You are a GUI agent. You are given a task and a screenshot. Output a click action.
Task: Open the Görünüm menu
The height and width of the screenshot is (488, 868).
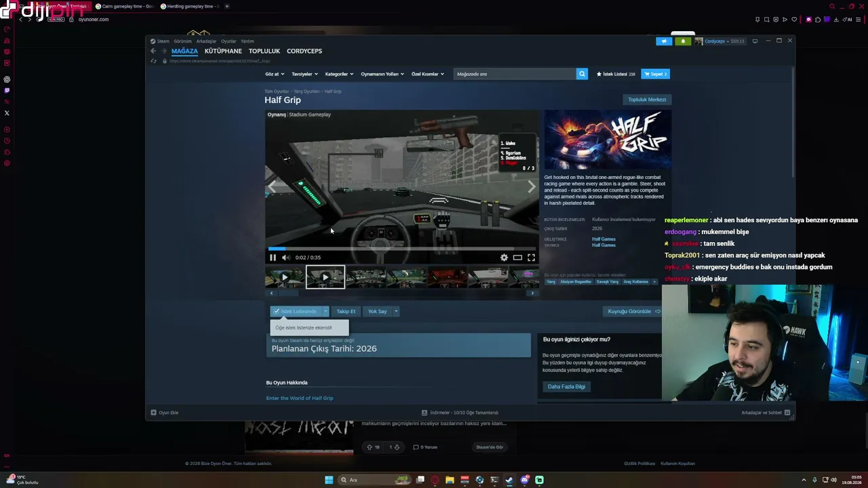tap(182, 41)
